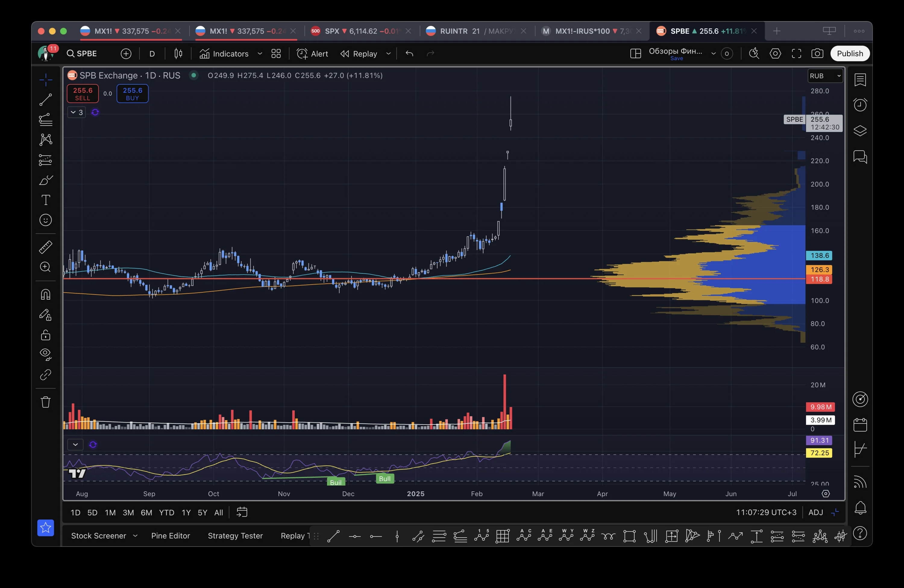
Task: Open the notifications bell
Action: click(860, 508)
